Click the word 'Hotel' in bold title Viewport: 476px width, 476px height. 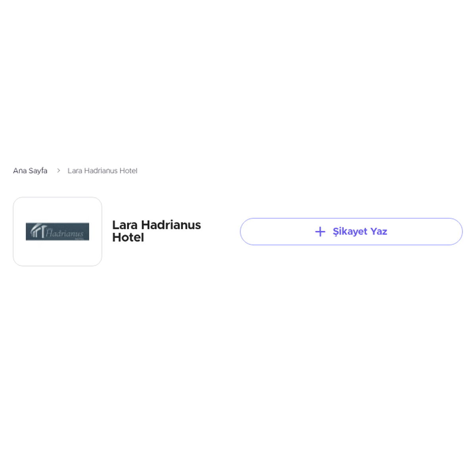[x=128, y=237]
